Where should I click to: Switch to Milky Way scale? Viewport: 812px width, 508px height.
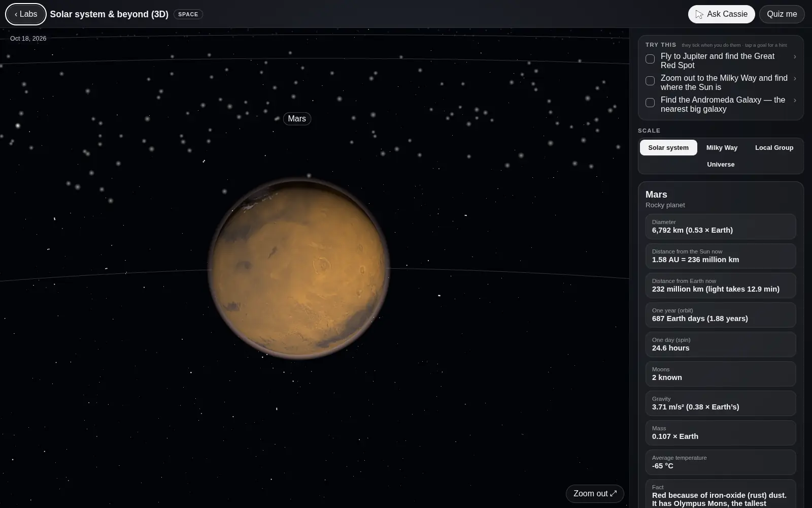click(x=722, y=148)
